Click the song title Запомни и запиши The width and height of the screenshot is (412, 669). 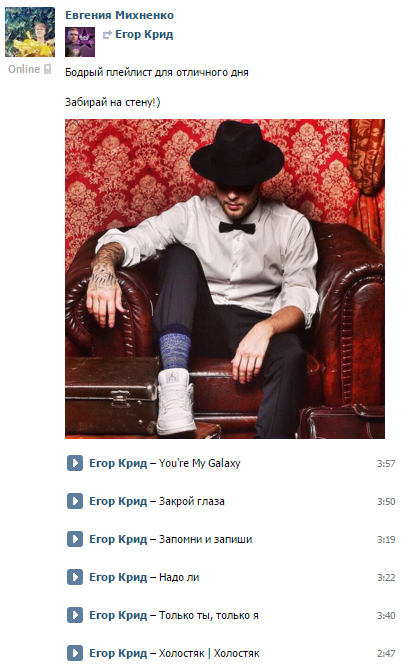(x=206, y=539)
